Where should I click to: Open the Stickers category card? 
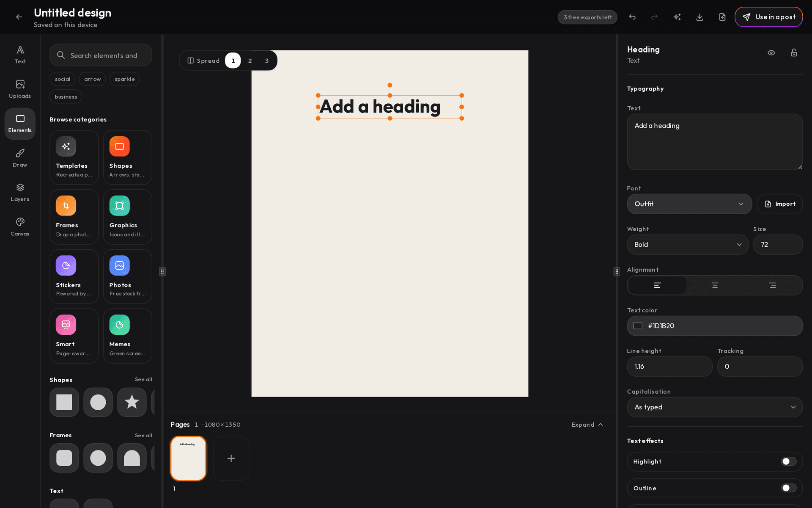[x=74, y=276]
